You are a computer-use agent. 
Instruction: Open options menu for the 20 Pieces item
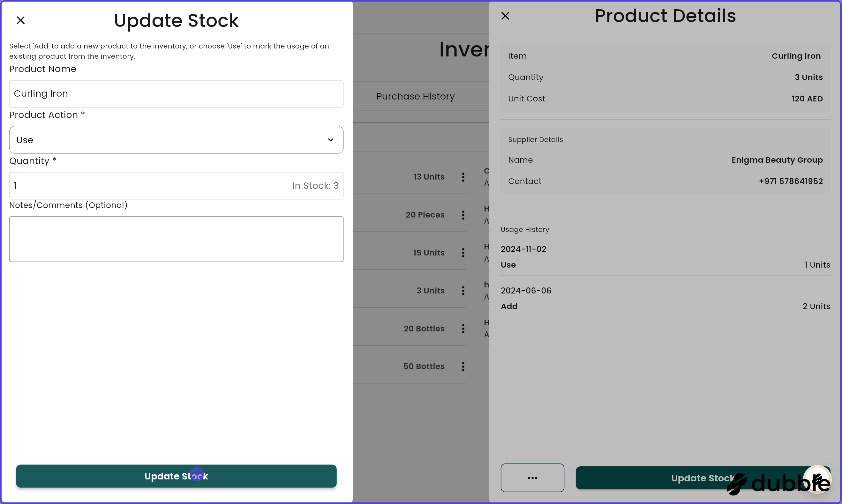(x=463, y=215)
